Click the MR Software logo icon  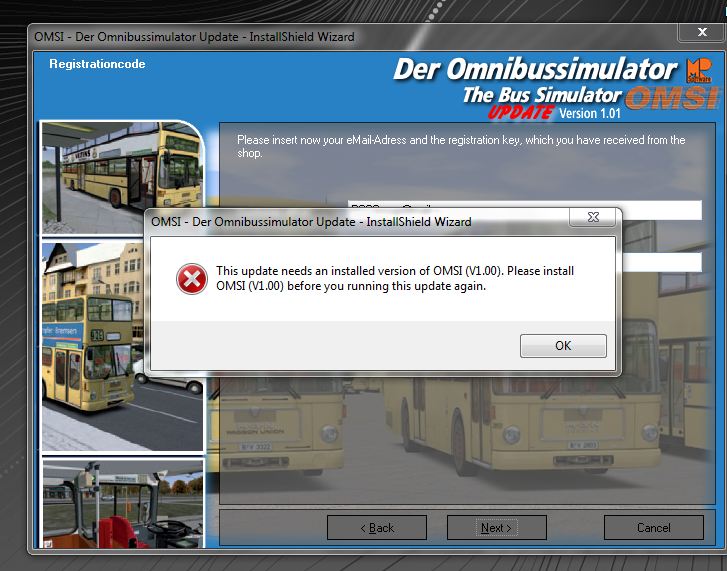pos(699,70)
